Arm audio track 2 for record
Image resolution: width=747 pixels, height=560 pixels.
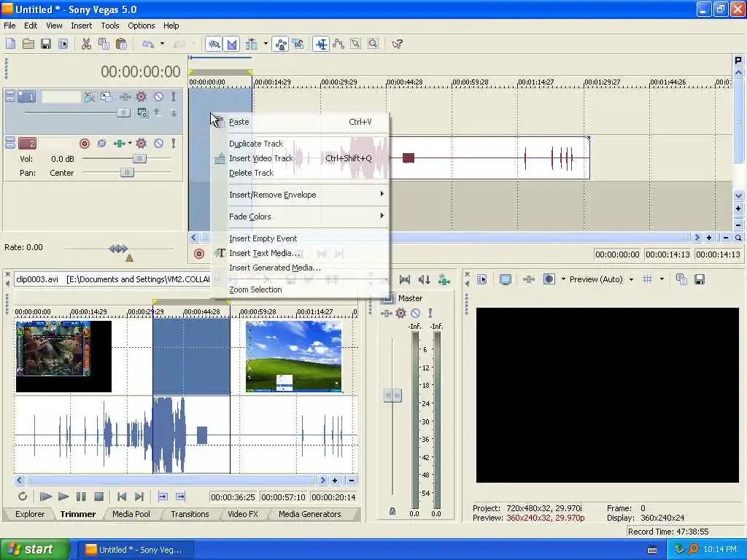[x=85, y=144]
